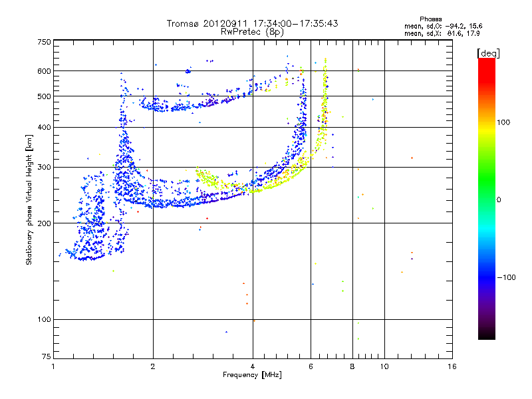Click the y-axis tick label '600'
Screen dimensions: 532x399
44,71
